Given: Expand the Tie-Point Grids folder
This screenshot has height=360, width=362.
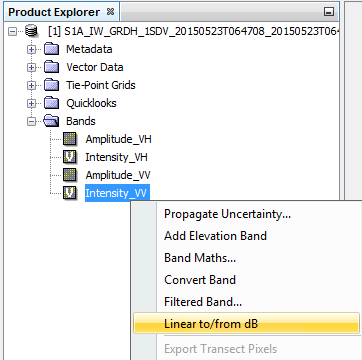Looking at the screenshot, I should pos(31,86).
